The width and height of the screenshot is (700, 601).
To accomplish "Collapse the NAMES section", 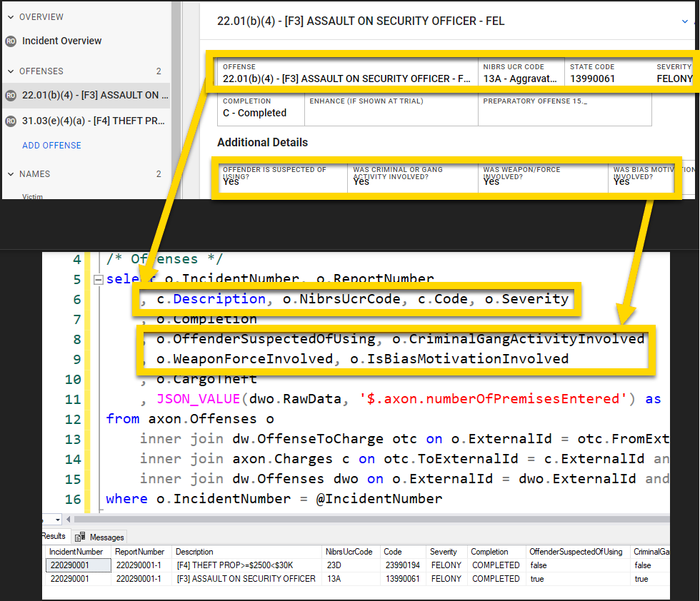I will [10, 173].
